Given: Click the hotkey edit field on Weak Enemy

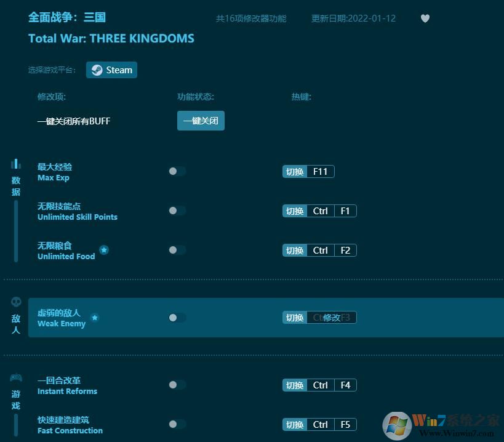Looking at the screenshot, I should coord(332,317).
